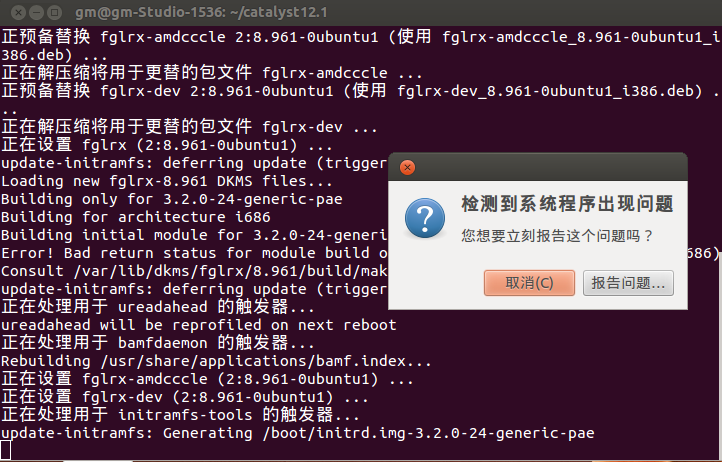The width and height of the screenshot is (722, 462).
Task: Click the Generating /boot/initrd.img-3.2.0-24-generic-pae line
Action: [297, 433]
